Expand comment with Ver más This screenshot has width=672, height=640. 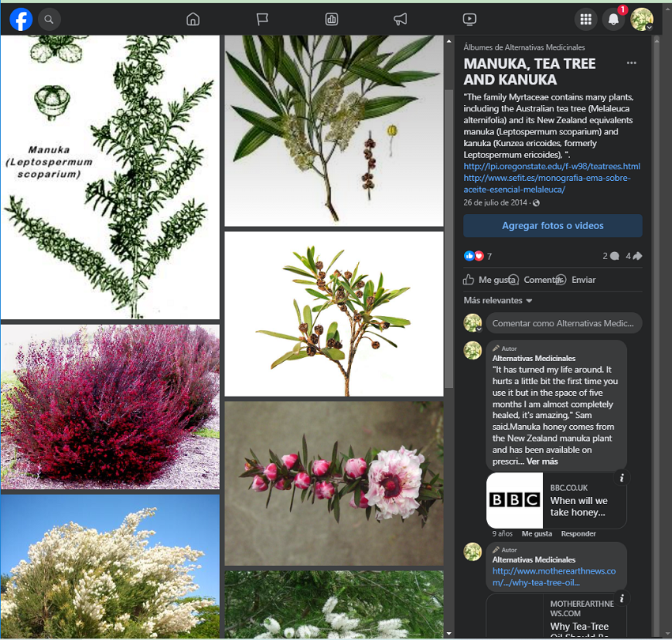542,461
